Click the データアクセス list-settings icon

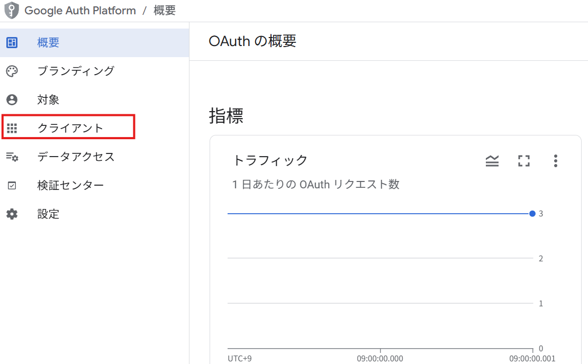(x=12, y=157)
